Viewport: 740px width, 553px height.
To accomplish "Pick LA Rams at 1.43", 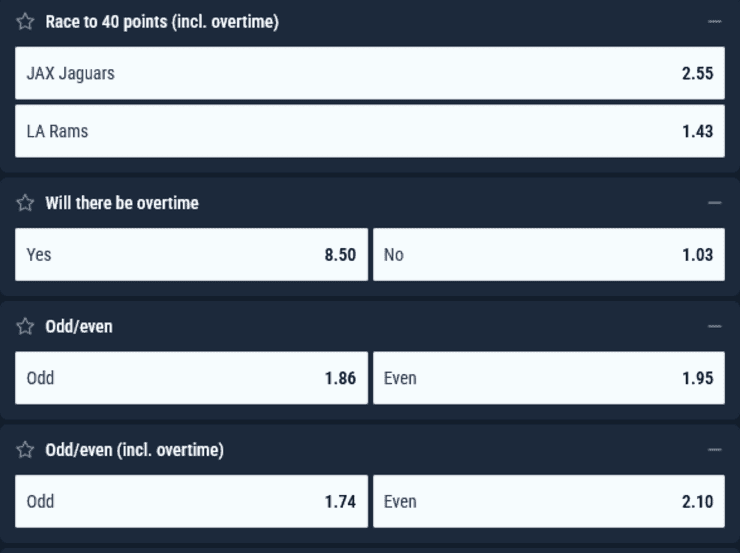I will click(x=370, y=131).
